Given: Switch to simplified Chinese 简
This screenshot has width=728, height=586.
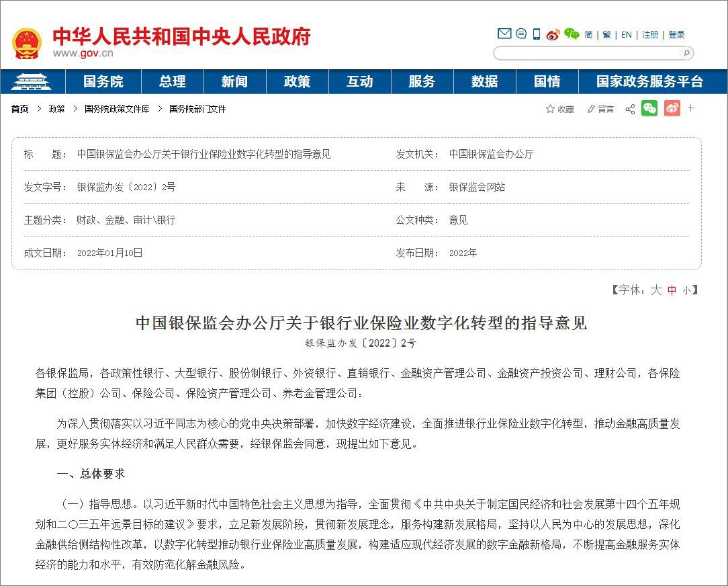Looking at the screenshot, I should pyautogui.click(x=588, y=35).
